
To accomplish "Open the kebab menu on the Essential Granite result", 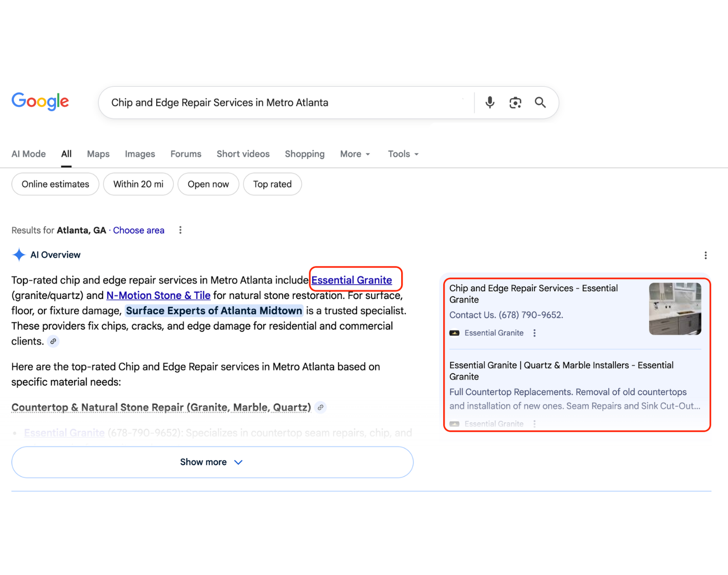I will click(x=534, y=333).
